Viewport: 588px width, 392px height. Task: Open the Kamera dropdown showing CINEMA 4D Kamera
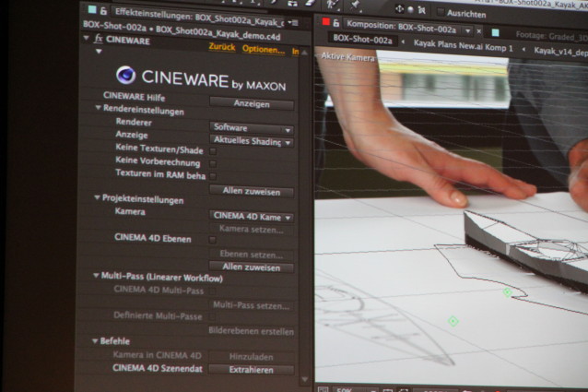252,217
